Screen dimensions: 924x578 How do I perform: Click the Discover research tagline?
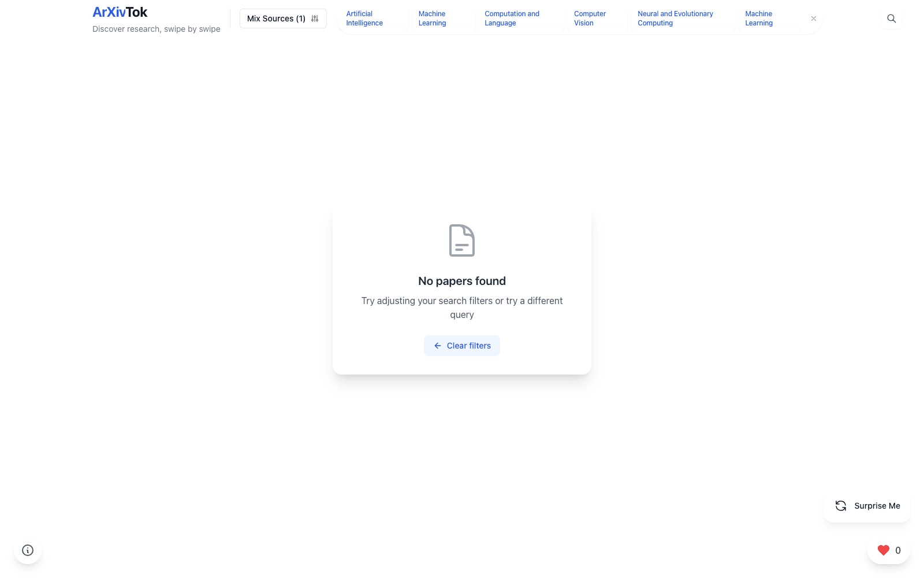tap(156, 29)
